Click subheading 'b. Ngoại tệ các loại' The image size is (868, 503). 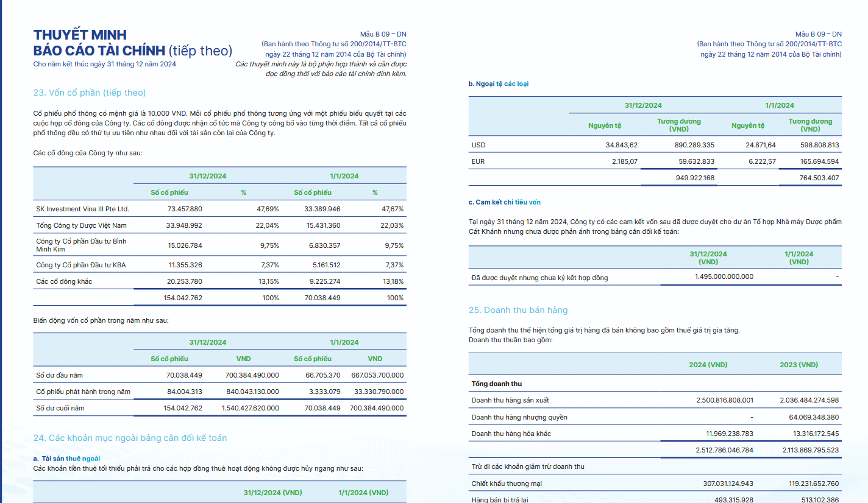click(x=499, y=84)
